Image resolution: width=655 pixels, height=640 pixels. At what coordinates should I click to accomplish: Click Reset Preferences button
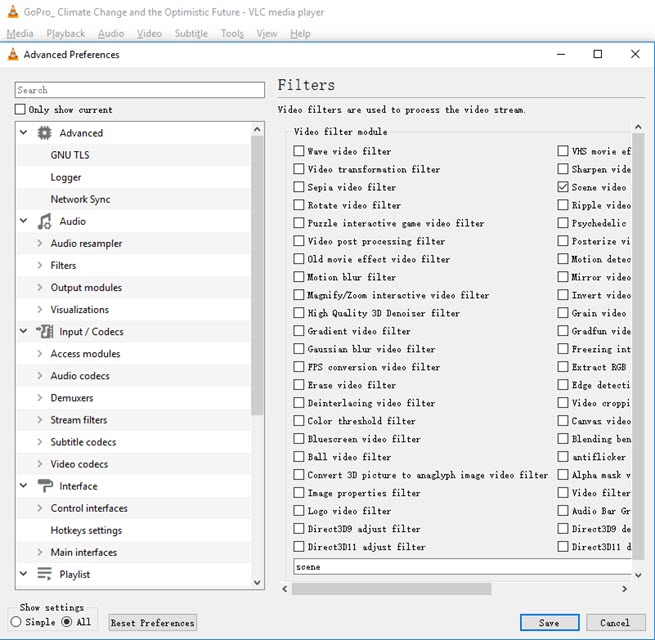153,623
